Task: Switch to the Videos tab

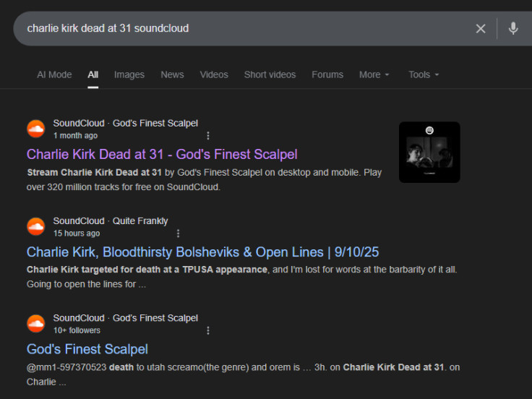Action: click(214, 74)
